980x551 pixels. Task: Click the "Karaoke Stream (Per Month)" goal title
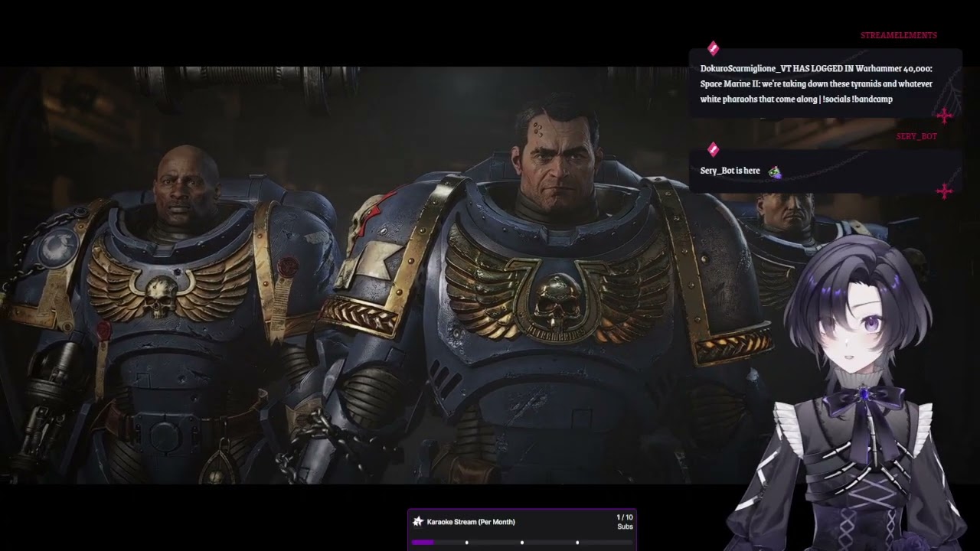[471, 522]
